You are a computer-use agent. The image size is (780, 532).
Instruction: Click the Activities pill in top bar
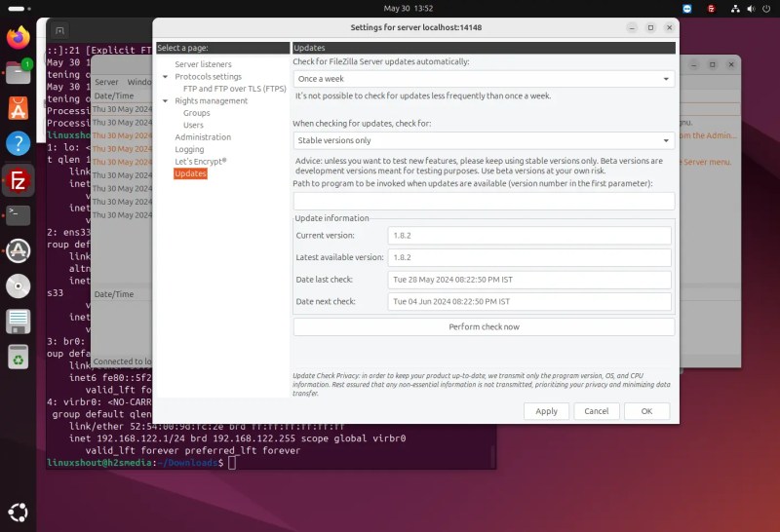[17, 9]
